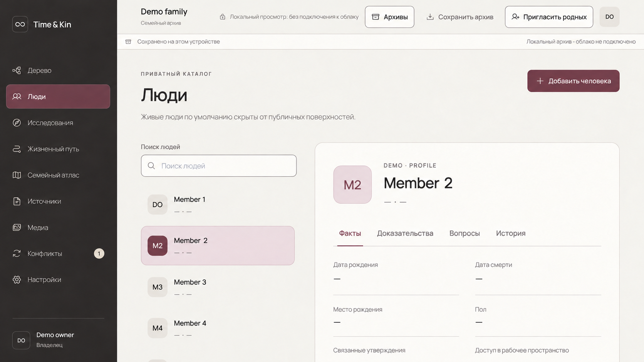644x362 pixels.
Task: Click the Дата рождения field value
Action: 337,279
